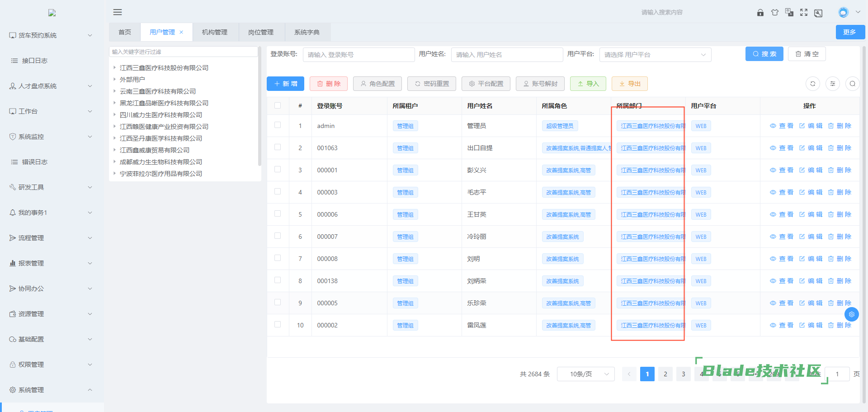Expand 云南三鑫医疗科技有限公司 tree node
This screenshot has width=868, height=412.
tap(115, 91)
